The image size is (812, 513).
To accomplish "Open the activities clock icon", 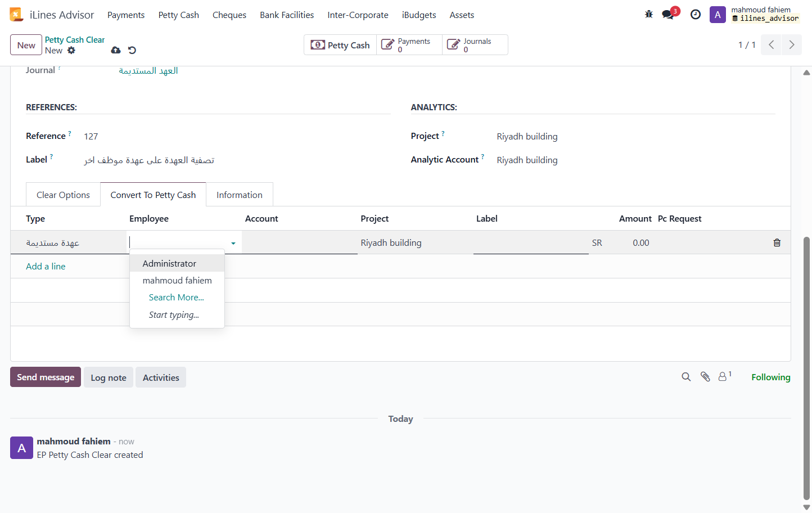I will [x=696, y=15].
